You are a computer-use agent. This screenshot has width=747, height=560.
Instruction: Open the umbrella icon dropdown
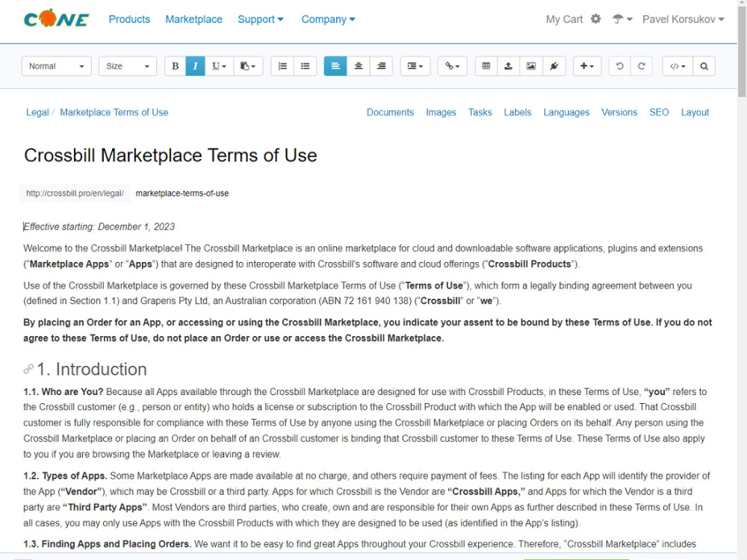(x=622, y=19)
